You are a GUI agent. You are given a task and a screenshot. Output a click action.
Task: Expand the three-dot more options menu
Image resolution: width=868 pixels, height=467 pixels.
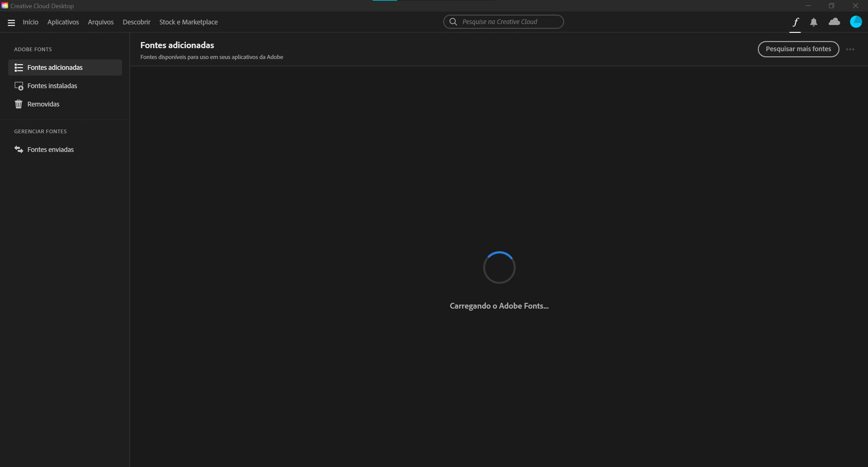pyautogui.click(x=850, y=50)
